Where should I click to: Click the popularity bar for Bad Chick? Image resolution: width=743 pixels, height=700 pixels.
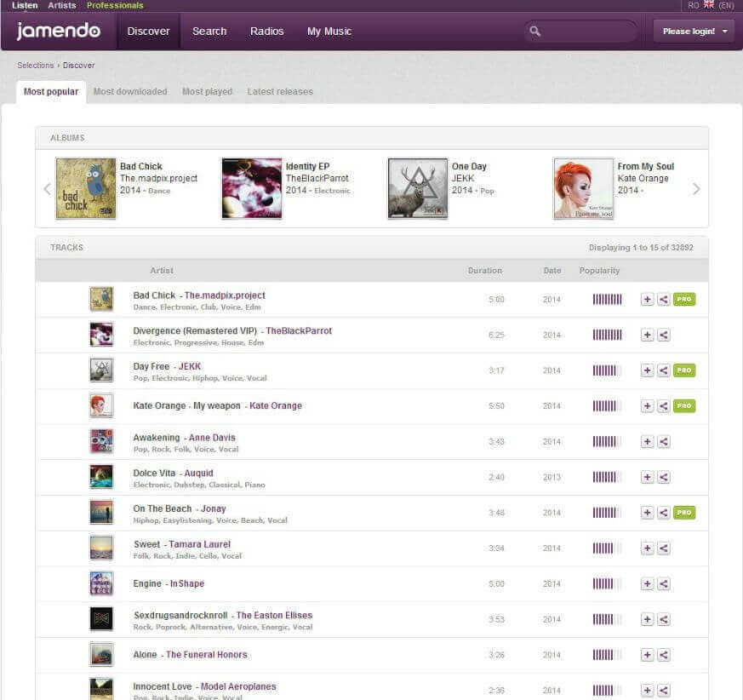tap(607, 299)
